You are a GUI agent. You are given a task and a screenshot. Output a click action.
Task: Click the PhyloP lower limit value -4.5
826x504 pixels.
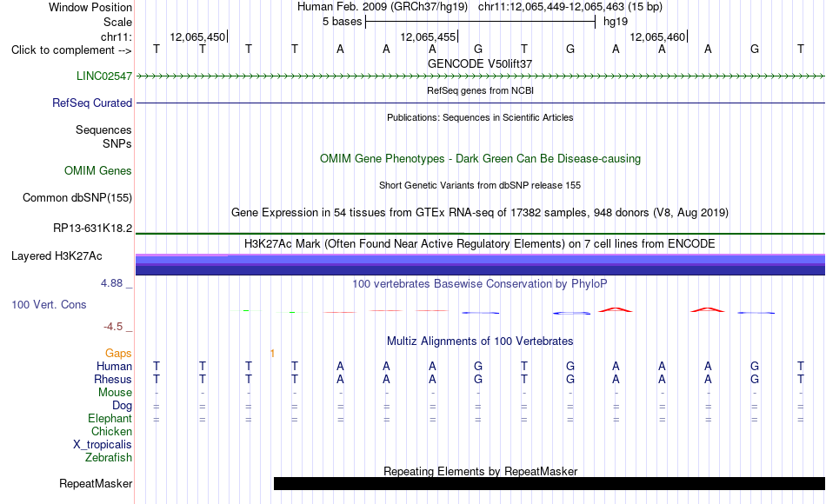point(113,327)
